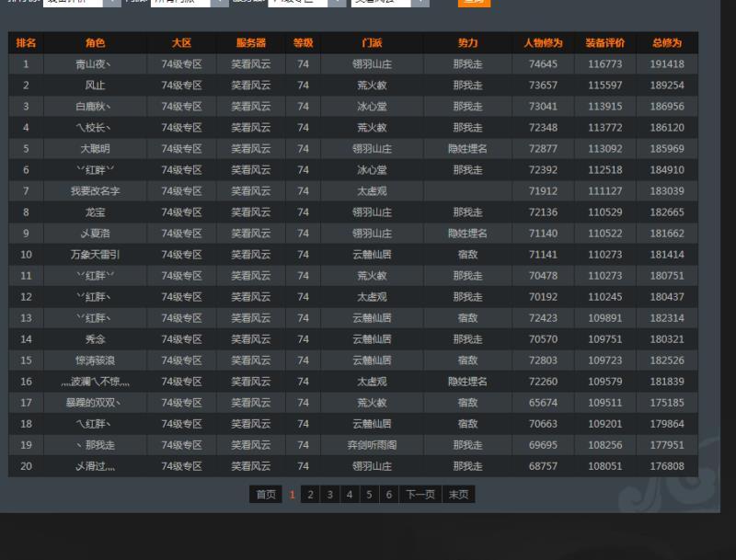736x560 pixels.
Task: Click the 服务器 column header
Action: (x=251, y=43)
